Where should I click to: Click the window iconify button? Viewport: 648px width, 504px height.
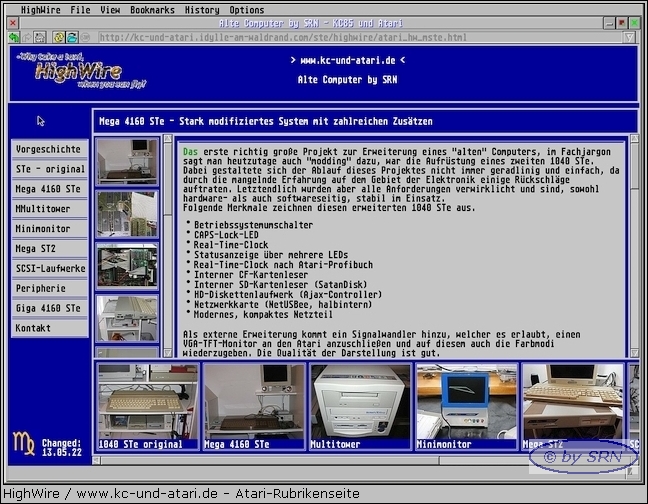point(609,23)
